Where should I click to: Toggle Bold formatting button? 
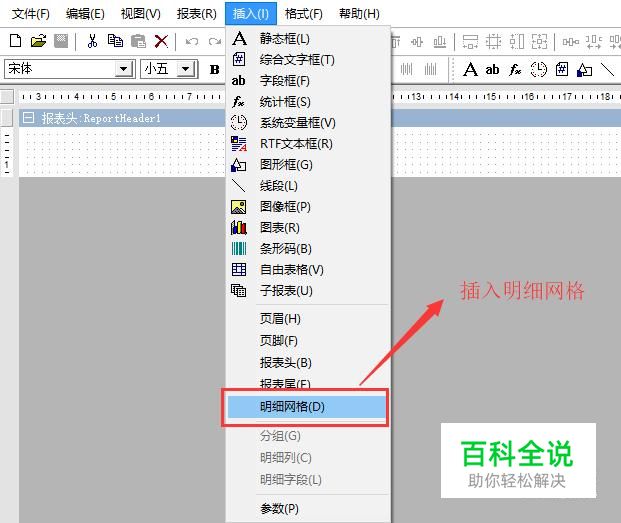point(215,70)
